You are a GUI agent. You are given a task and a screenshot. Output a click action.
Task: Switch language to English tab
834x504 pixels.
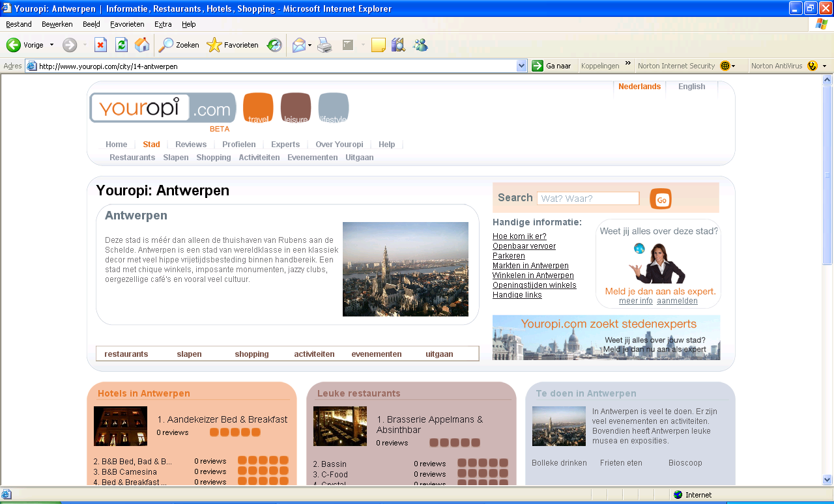691,87
